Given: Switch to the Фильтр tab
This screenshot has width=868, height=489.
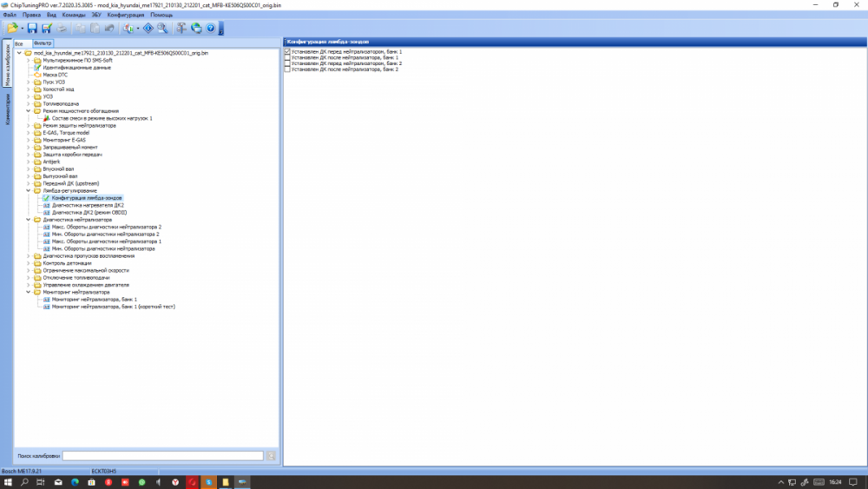Looking at the screenshot, I should click(42, 43).
